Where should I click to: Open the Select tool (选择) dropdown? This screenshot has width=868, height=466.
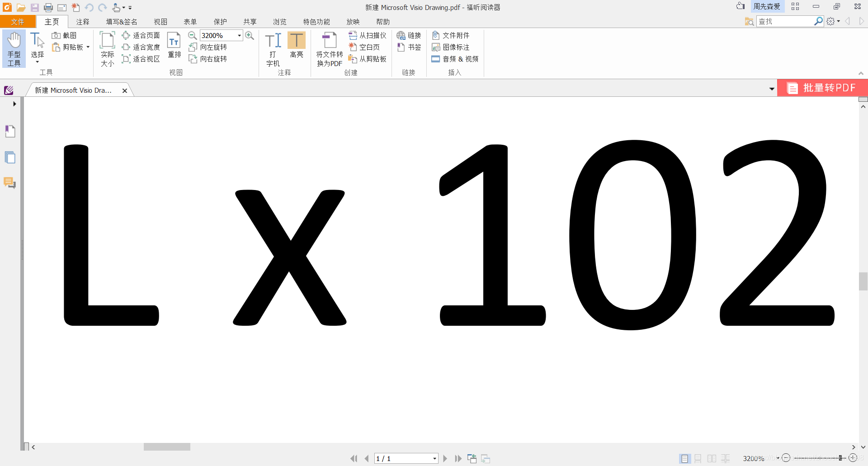[37, 62]
